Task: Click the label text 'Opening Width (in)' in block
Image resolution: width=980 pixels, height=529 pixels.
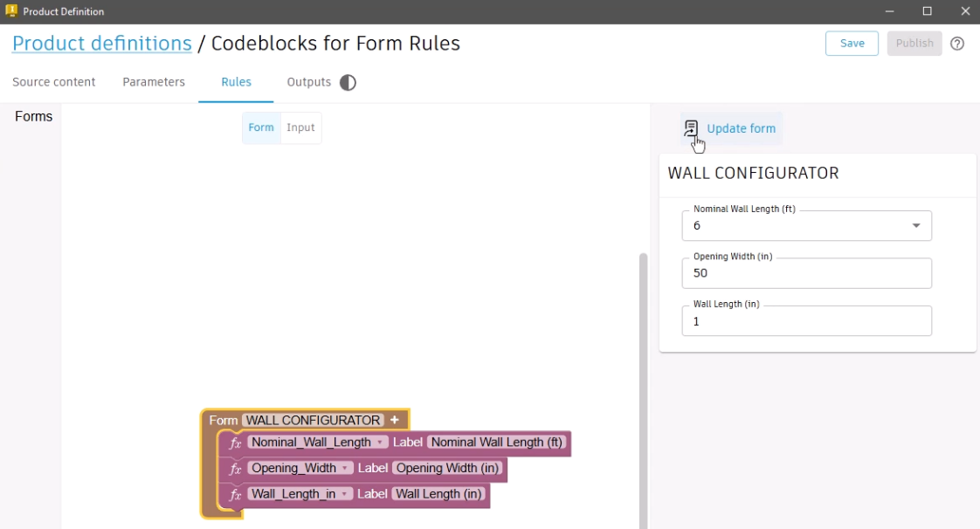Action: click(x=447, y=468)
